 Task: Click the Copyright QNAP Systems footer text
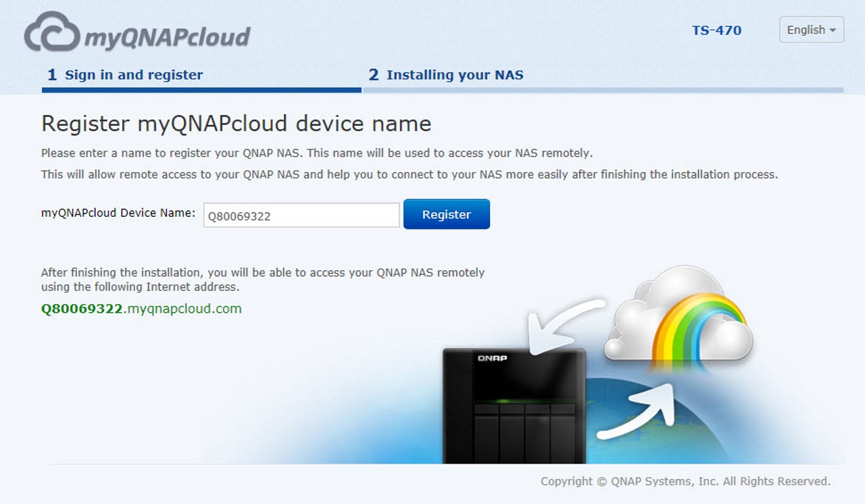685,482
